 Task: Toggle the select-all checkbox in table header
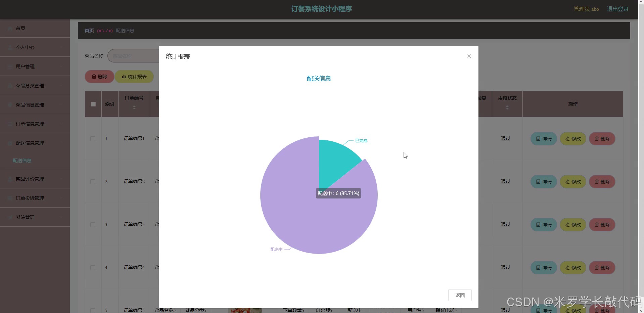point(93,104)
